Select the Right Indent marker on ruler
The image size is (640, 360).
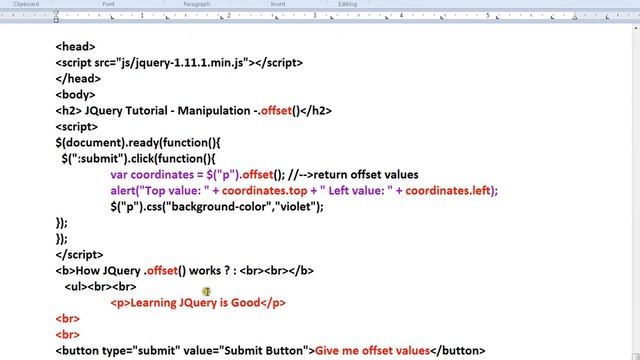(575, 17)
